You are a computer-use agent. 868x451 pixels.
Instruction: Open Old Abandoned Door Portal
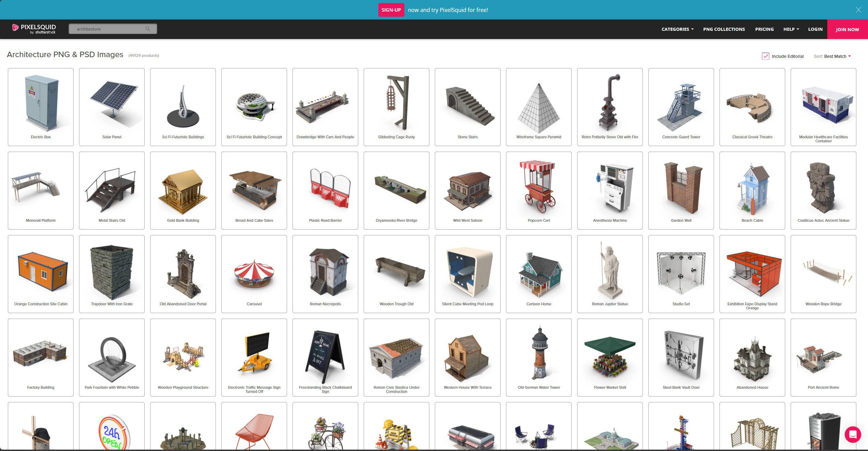pyautogui.click(x=183, y=274)
